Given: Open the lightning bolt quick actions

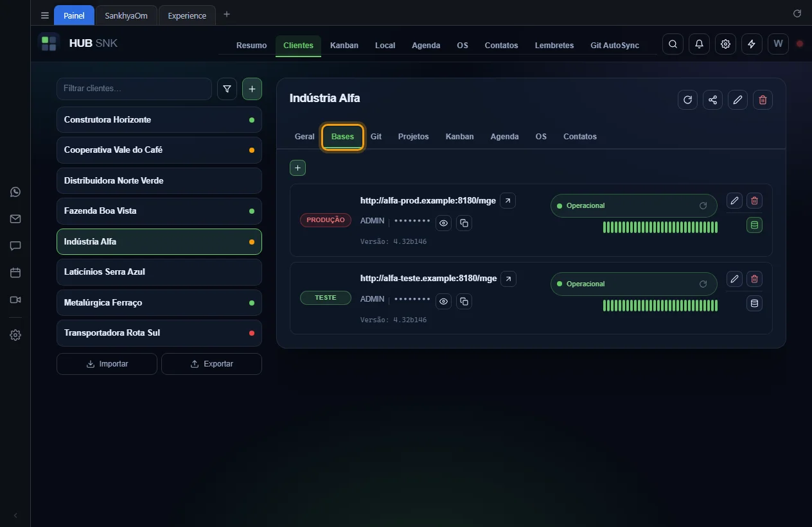Looking at the screenshot, I should tap(752, 44).
